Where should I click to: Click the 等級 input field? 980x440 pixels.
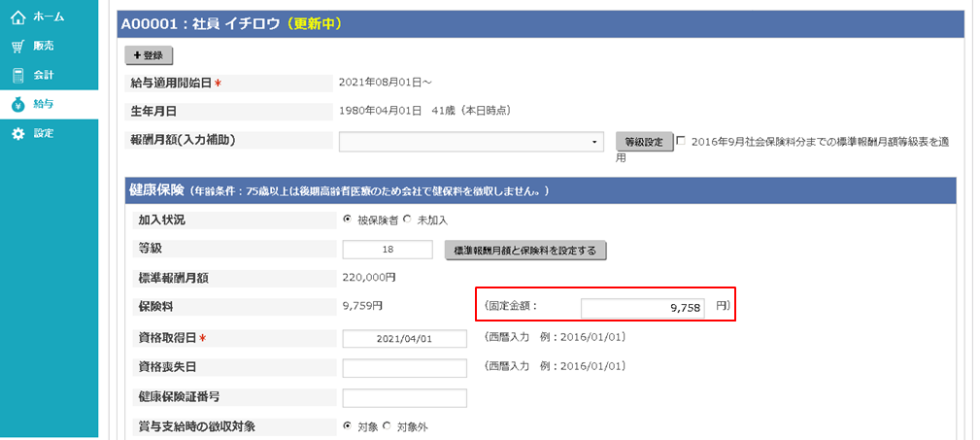388,251
